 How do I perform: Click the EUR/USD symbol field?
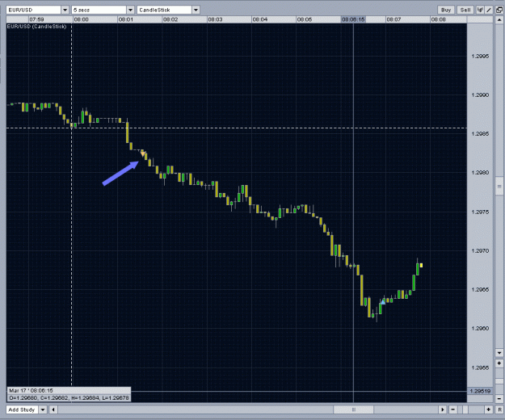33,10
